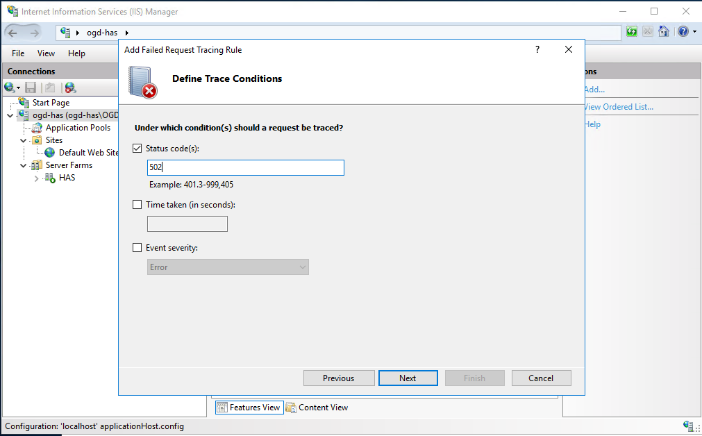Click the status bar network icon
The width and height of the screenshot is (702, 436).
[689, 426]
